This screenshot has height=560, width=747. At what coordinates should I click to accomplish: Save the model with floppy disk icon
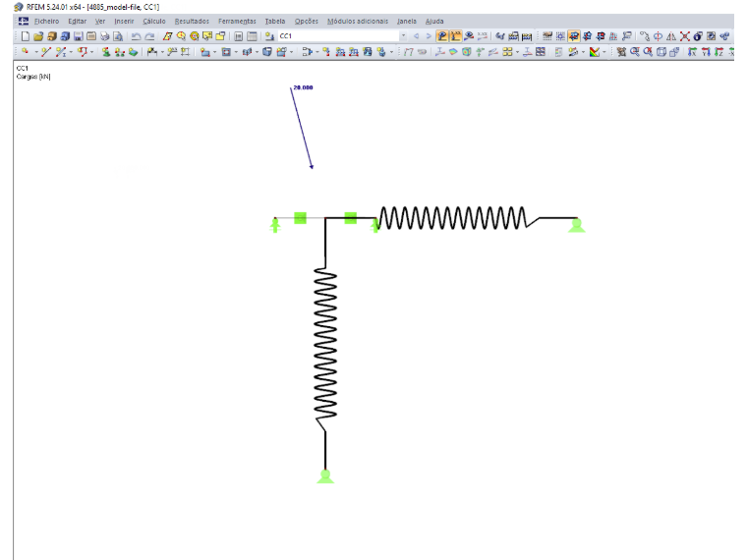pyautogui.click(x=78, y=36)
